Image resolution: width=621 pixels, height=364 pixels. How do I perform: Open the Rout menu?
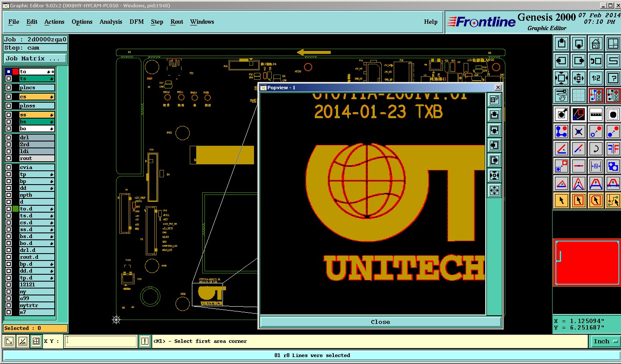(177, 22)
